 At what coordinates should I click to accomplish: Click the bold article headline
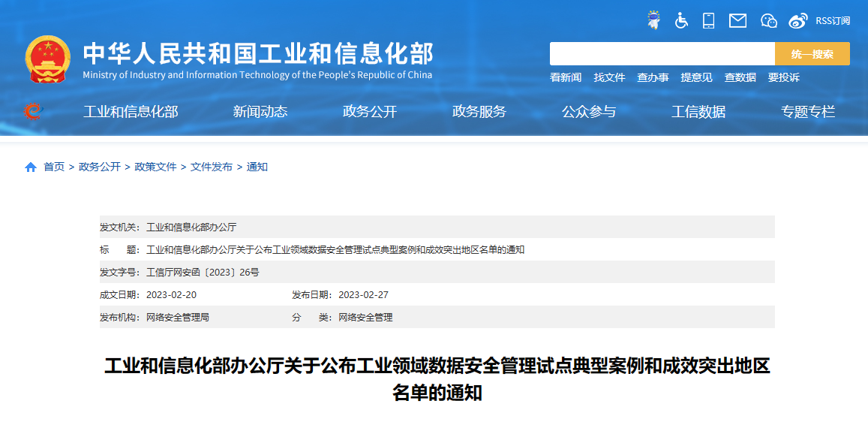coord(437,379)
